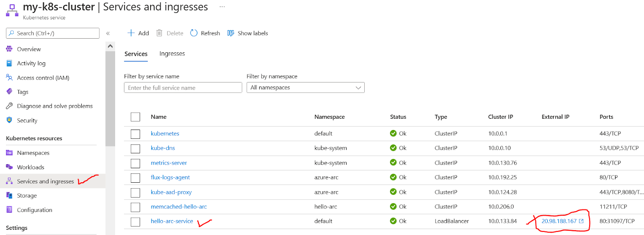
Task: Click the sidebar vertical scrollbar thumb
Action: coord(110,99)
